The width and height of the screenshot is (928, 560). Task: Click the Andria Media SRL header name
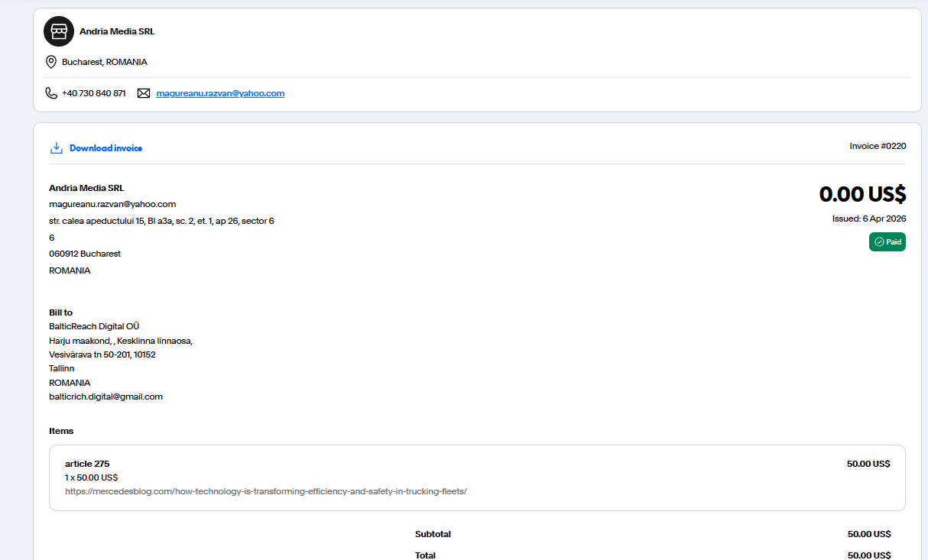(117, 31)
